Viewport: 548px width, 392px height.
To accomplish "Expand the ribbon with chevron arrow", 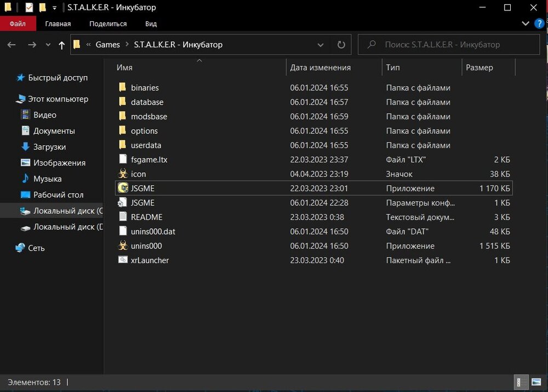I will [526, 24].
